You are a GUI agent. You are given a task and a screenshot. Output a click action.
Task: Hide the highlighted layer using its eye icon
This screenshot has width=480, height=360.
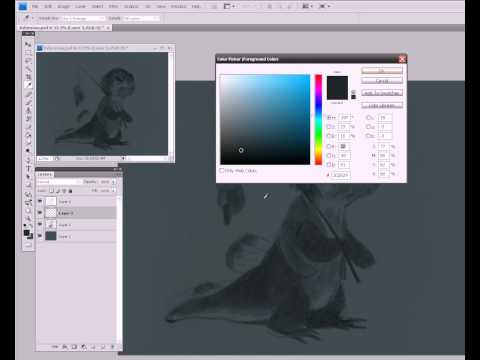click(40, 213)
